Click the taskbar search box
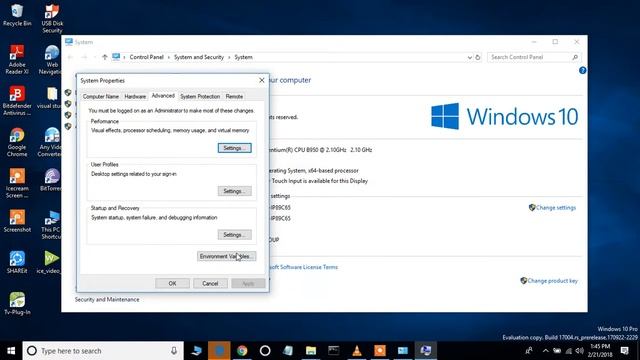 [x=103, y=351]
